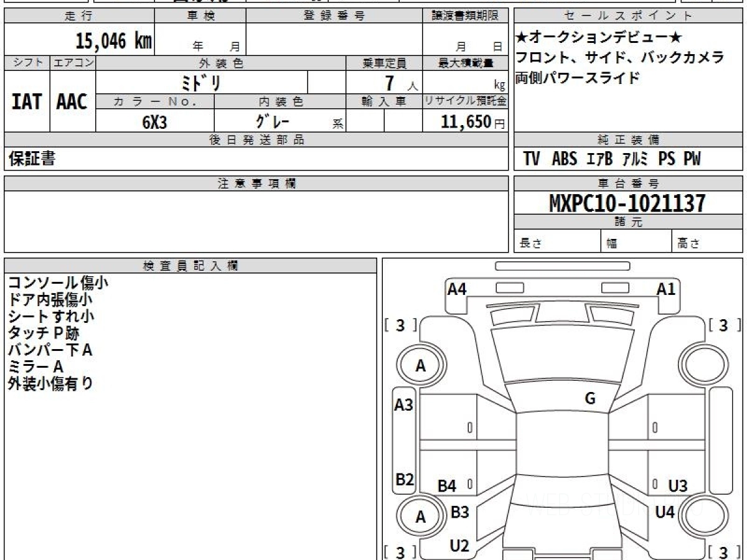747x560 pixels.
Task: Select the フロント、サイド、バックカメラ line
Action: [x=620, y=58]
